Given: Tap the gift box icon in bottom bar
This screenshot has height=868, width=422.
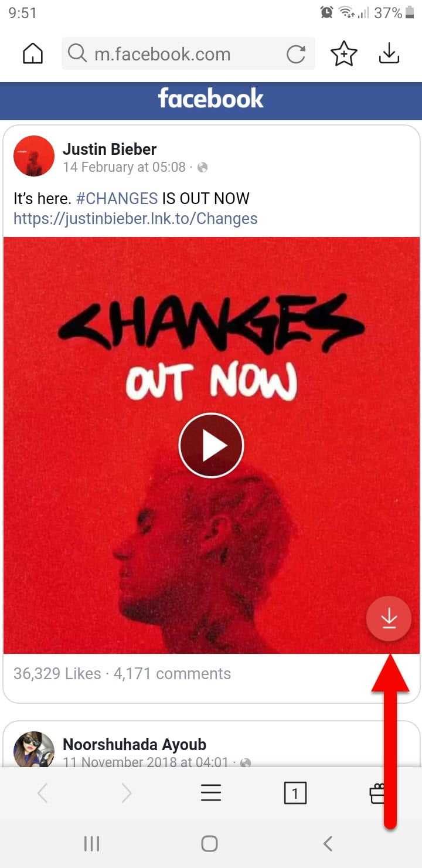Looking at the screenshot, I should click(379, 794).
